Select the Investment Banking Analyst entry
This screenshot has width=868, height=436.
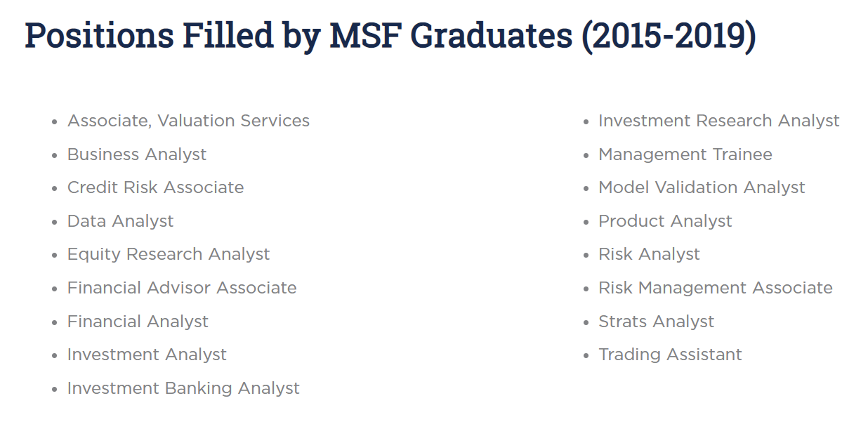coord(183,388)
